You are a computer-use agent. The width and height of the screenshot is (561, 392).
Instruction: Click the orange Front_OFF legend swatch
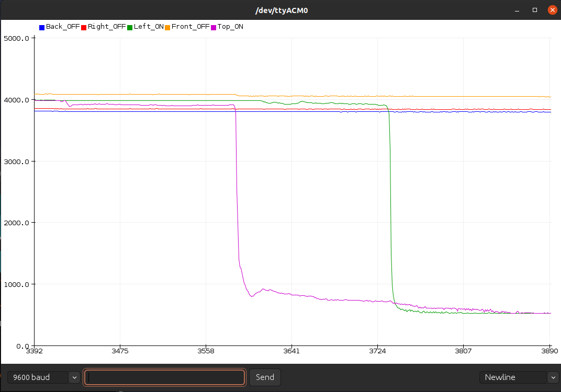(x=167, y=28)
